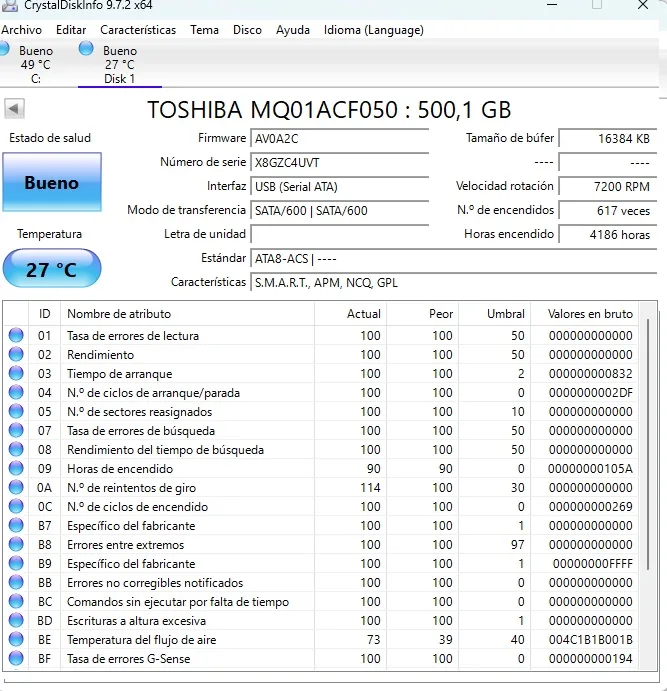Click the status icon for Rendimiento row 02
Image resolution: width=667 pixels, height=691 pixels.
[16, 354]
